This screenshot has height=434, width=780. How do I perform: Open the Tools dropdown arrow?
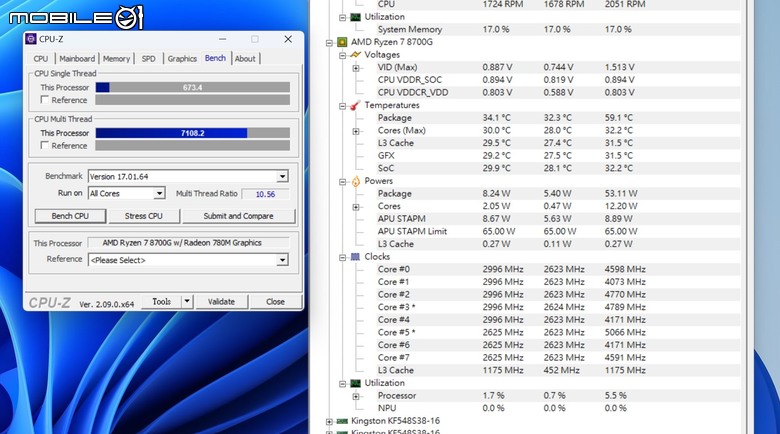point(187,301)
